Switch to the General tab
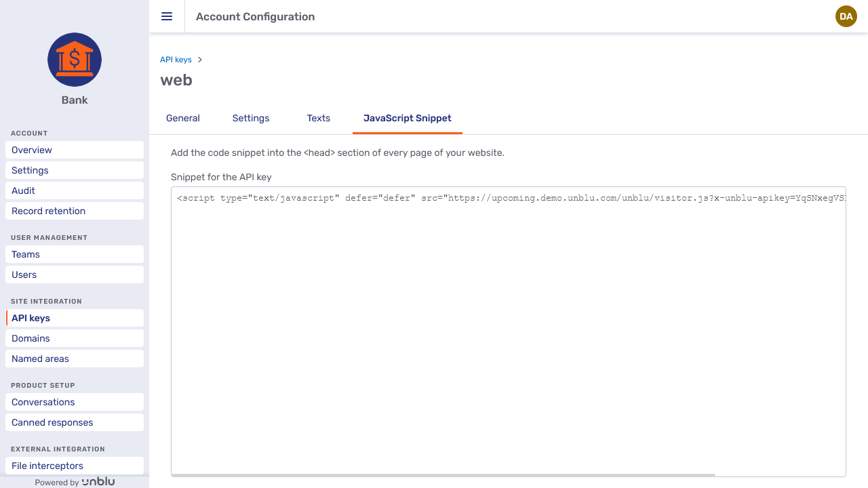868x488 pixels. 183,118
